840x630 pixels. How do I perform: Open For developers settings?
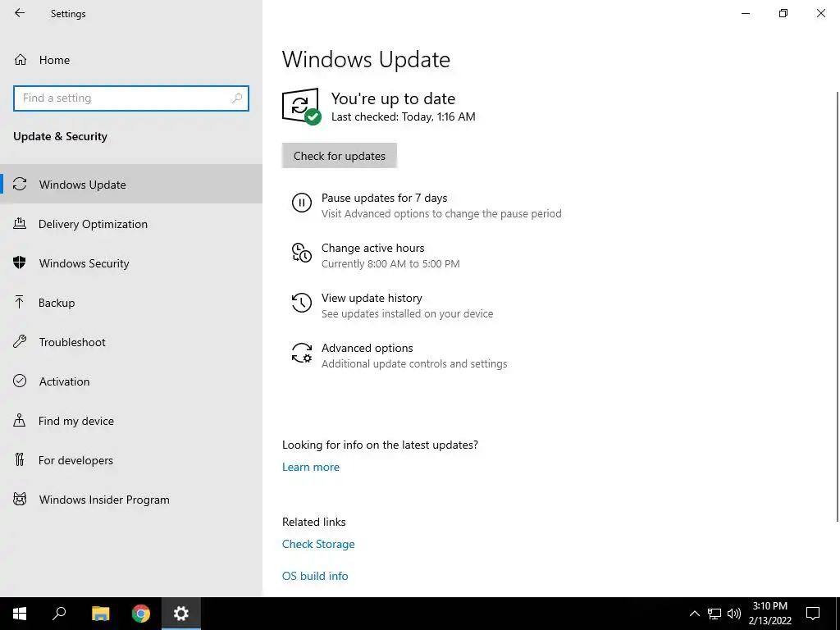click(131, 460)
